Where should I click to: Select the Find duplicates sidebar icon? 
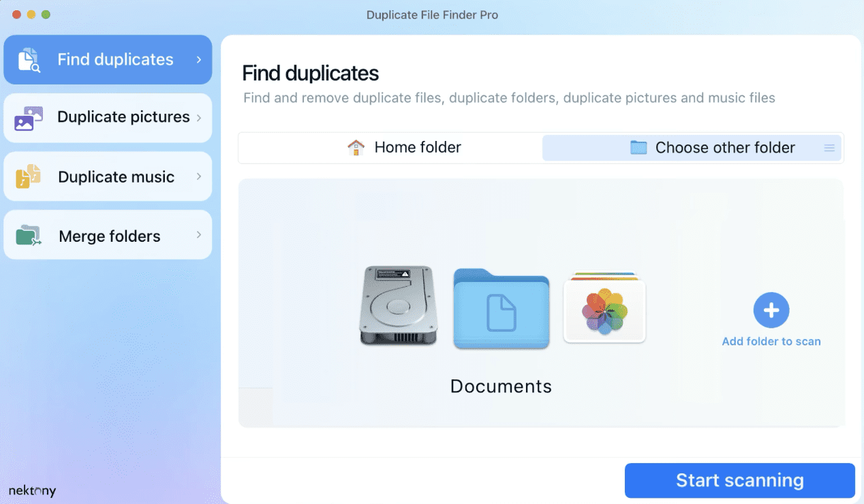(x=29, y=60)
